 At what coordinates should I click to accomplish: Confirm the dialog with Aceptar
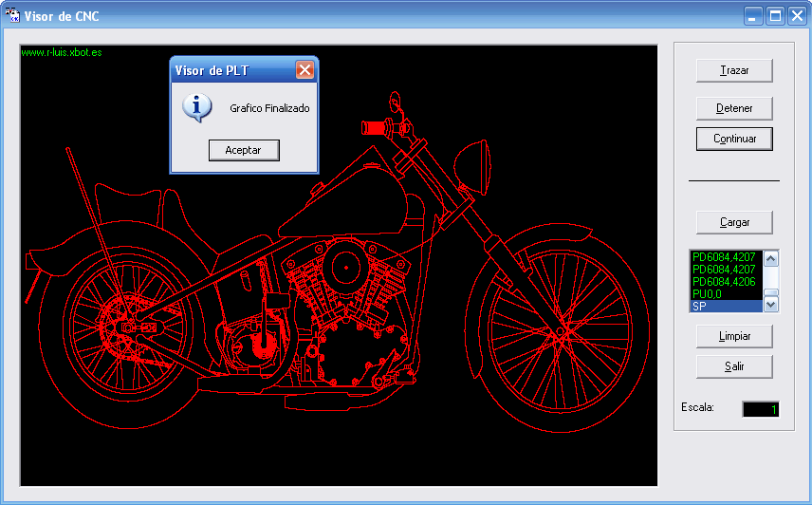coord(244,150)
